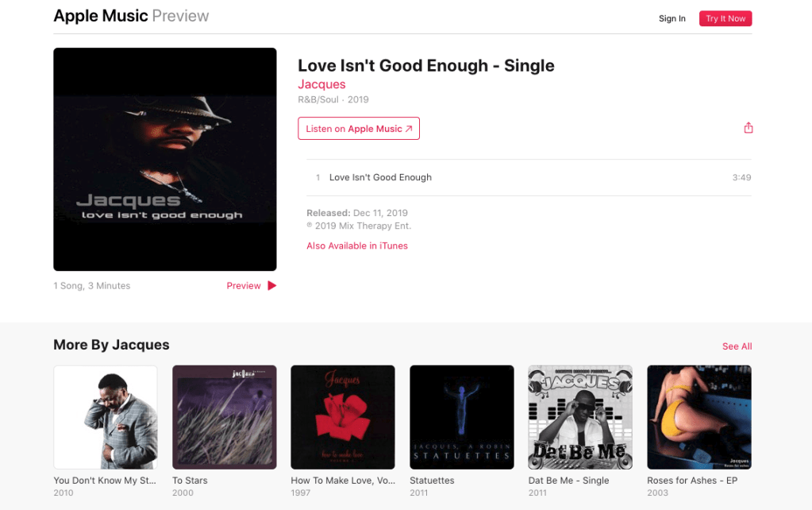The height and width of the screenshot is (510, 812).
Task: Open Dat Be Me Single cover
Action: coord(580,417)
